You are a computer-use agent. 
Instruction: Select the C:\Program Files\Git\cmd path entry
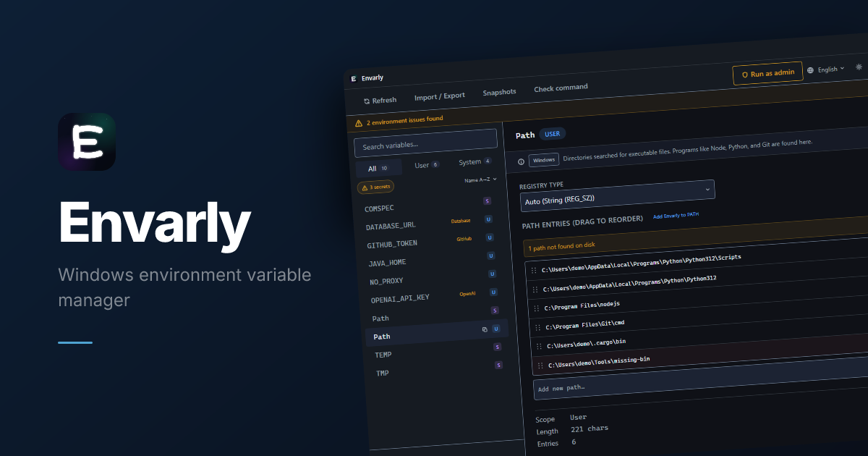click(x=585, y=324)
